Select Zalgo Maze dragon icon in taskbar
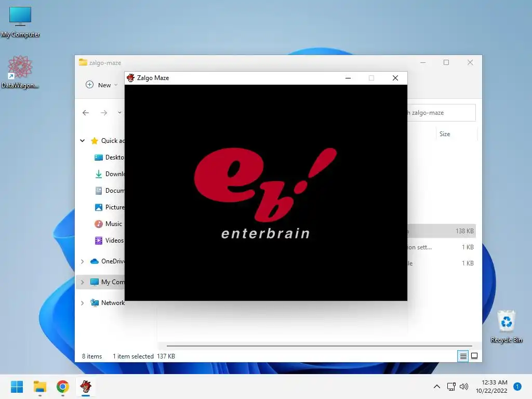The image size is (532, 399). (x=86, y=387)
